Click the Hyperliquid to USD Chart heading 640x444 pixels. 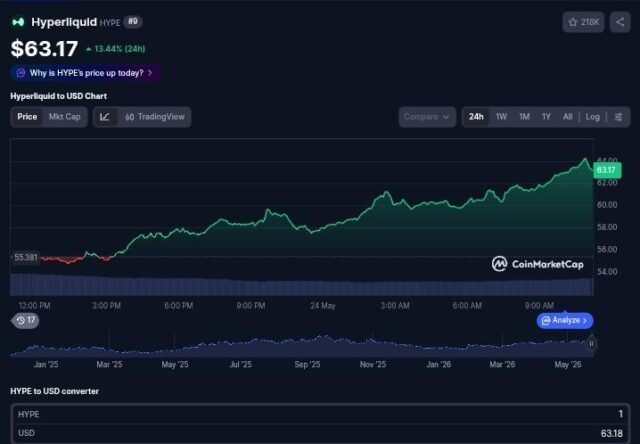coord(58,96)
